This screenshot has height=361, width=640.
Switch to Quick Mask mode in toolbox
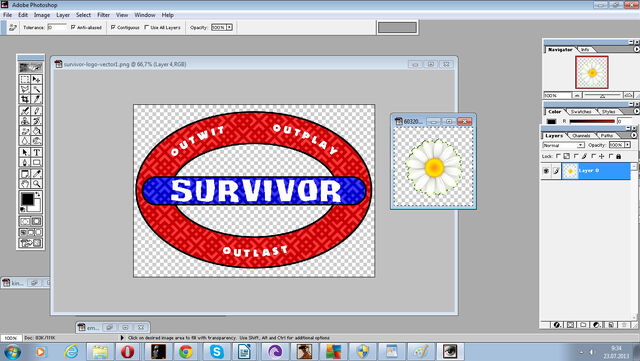click(x=36, y=221)
